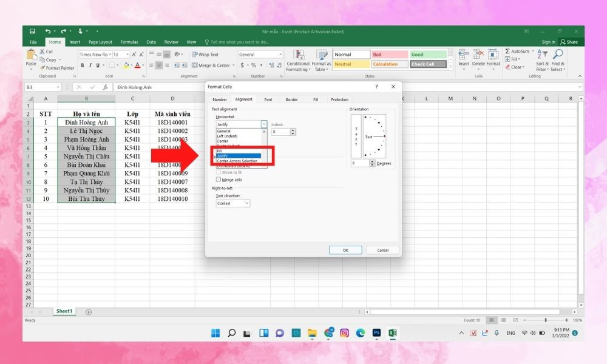607x364 pixels.
Task: Open the Text direction Context dropdown
Action: pos(232,204)
